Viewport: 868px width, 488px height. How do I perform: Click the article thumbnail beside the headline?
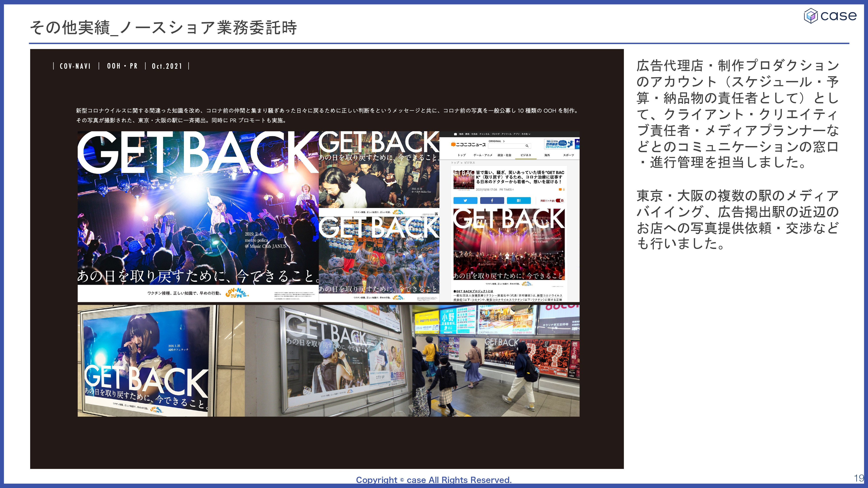464,180
